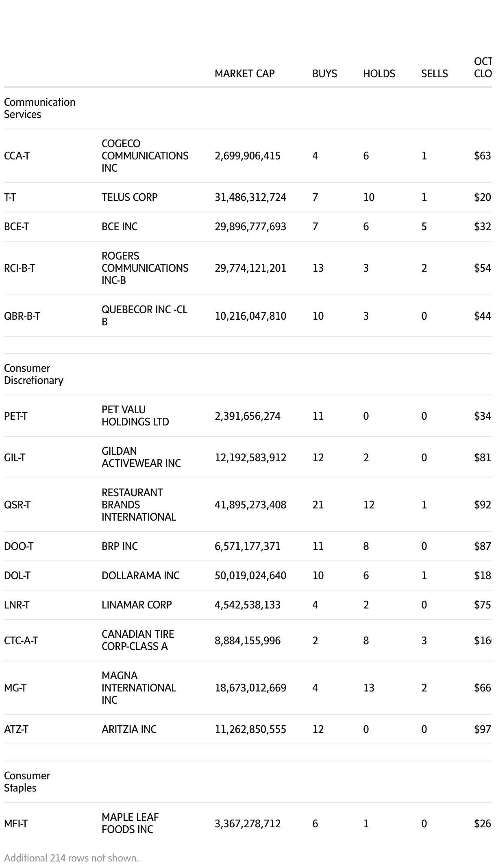Click the MARKET CAP column header
The image size is (496, 868).
tap(244, 74)
